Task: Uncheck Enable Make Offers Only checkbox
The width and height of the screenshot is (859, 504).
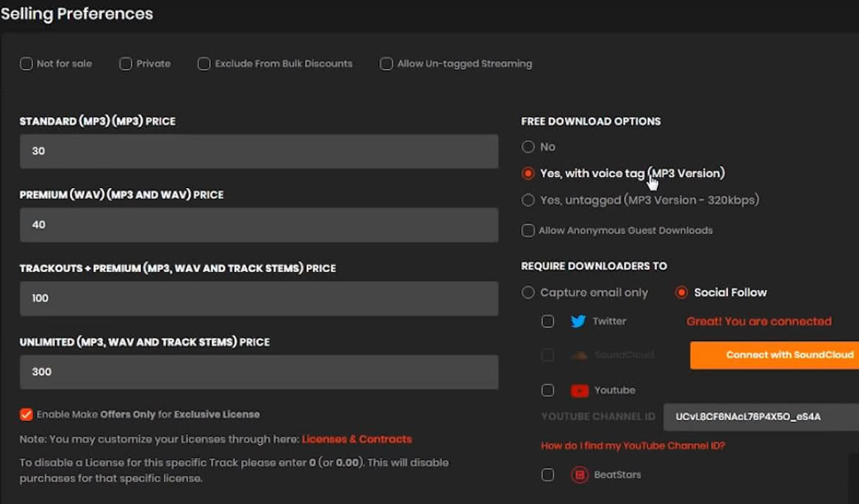Action: pyautogui.click(x=26, y=414)
